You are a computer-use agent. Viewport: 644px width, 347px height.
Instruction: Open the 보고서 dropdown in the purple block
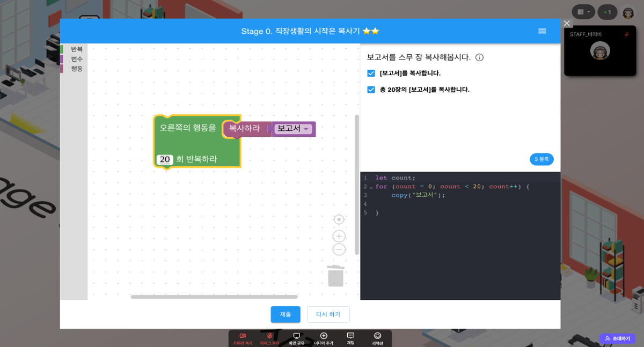click(x=305, y=129)
